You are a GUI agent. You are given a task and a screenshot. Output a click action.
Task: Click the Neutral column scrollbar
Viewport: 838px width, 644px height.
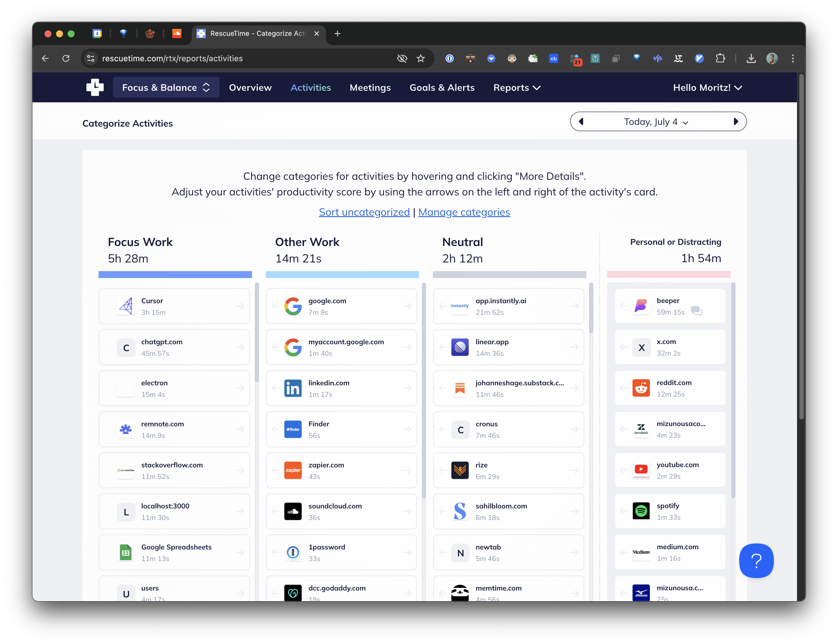pyautogui.click(x=591, y=308)
